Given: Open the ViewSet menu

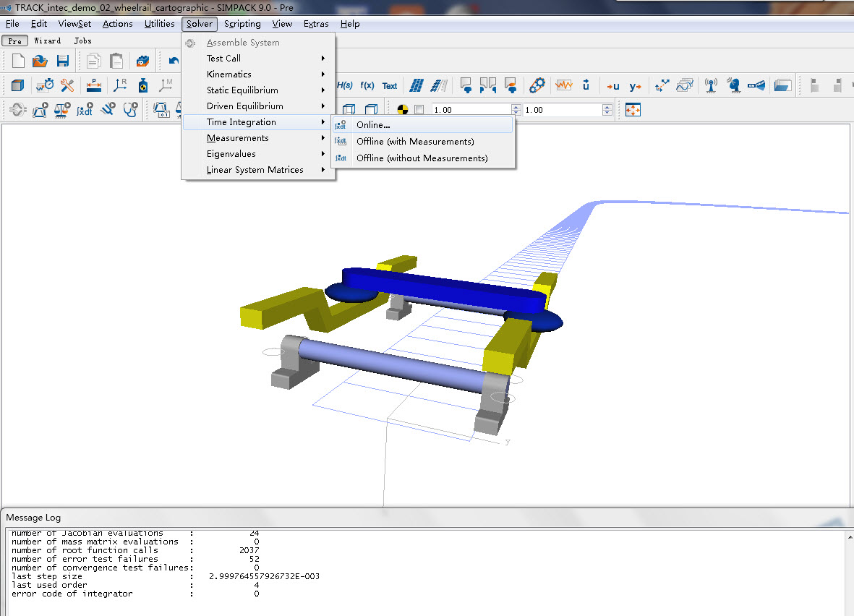Looking at the screenshot, I should click(x=74, y=24).
